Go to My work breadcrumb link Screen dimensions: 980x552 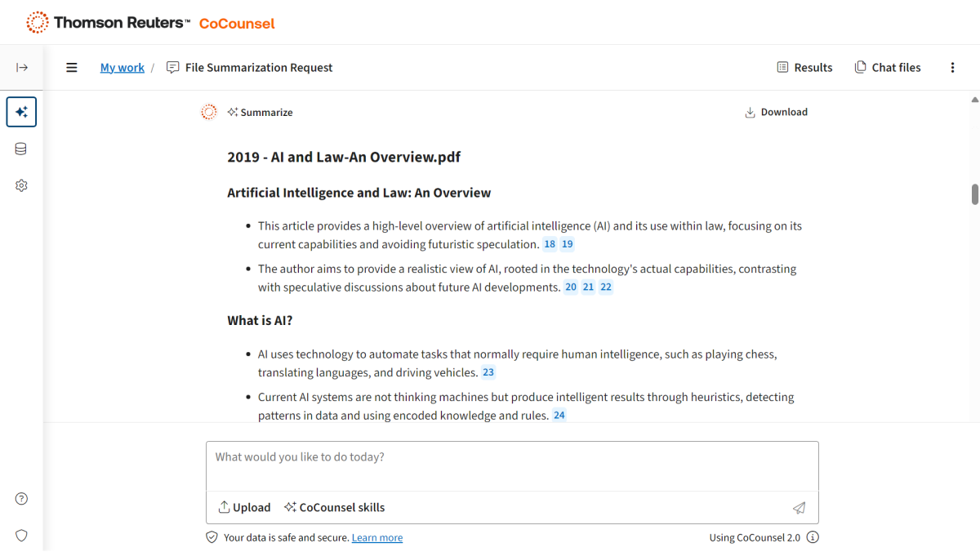coord(122,68)
